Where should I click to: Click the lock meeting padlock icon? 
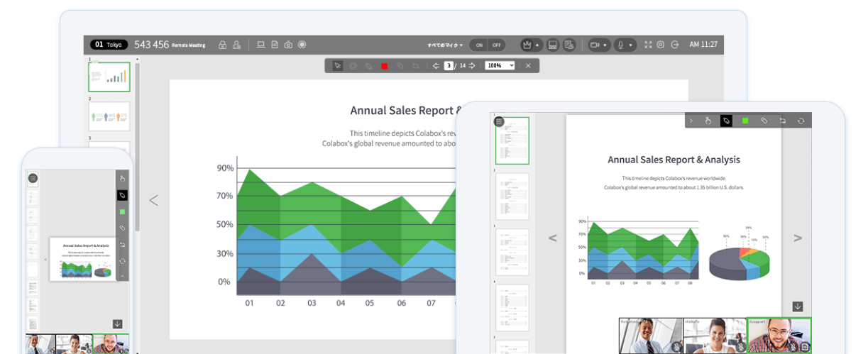222,45
